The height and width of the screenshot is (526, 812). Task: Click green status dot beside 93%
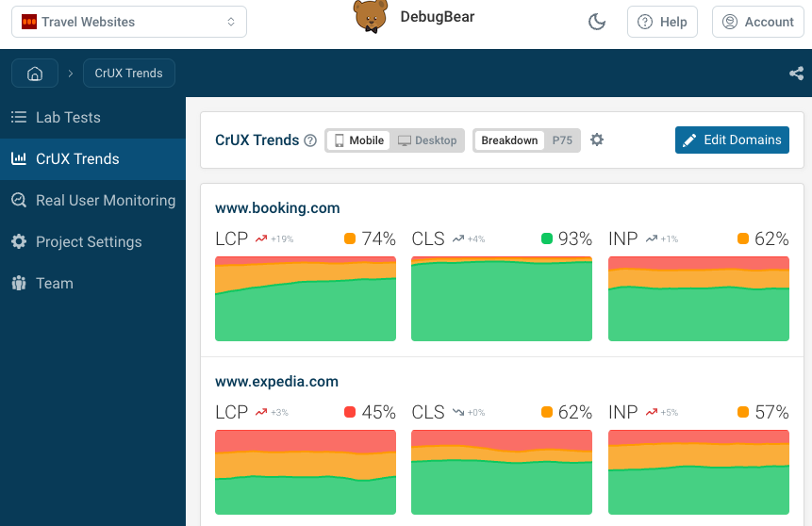point(547,238)
